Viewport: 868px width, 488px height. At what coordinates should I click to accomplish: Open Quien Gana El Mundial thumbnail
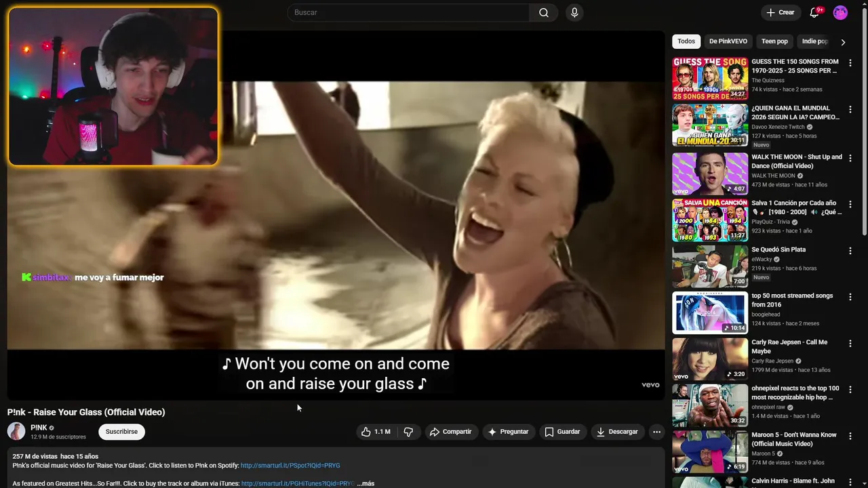(710, 125)
